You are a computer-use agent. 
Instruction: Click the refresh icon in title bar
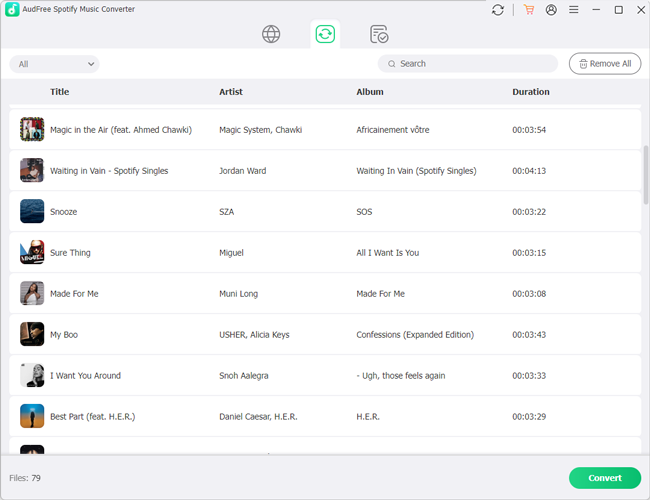pyautogui.click(x=497, y=10)
